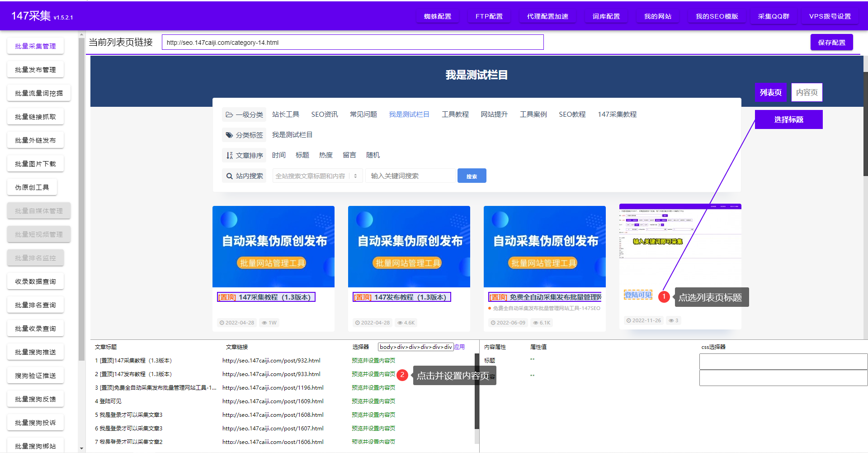Click the 登陆可见 article title
Viewport: 868px width, 453px height.
[x=638, y=295]
